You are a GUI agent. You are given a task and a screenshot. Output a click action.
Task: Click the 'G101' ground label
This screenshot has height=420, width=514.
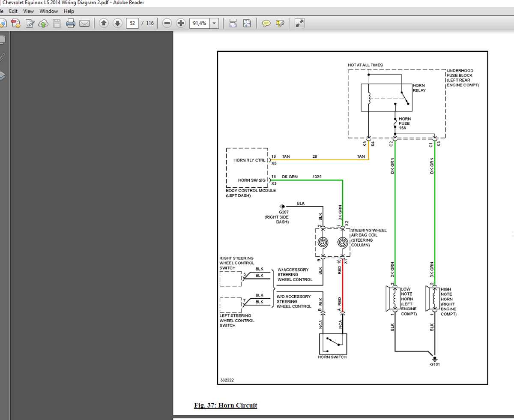(x=435, y=365)
